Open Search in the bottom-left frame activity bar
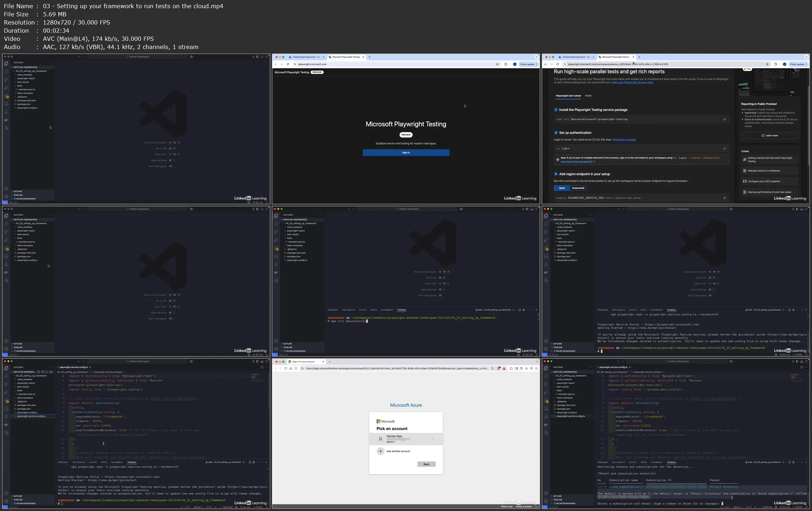Screen dimensions: 812x511 [x=6, y=376]
